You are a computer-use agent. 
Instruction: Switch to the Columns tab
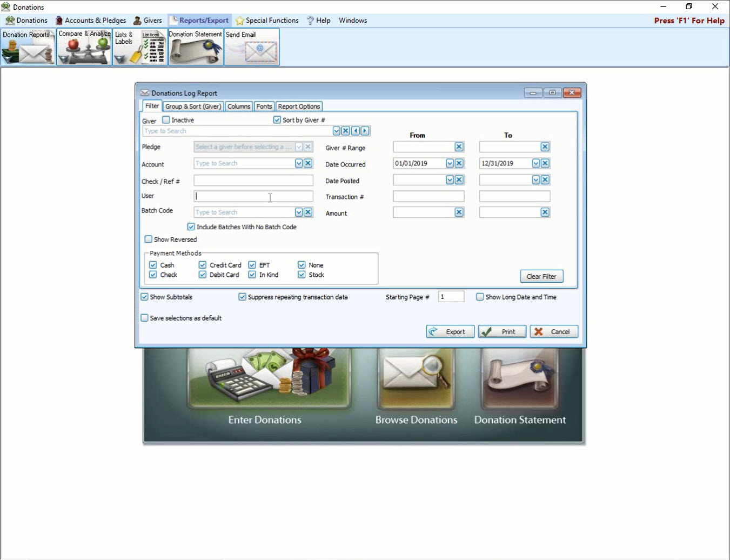[x=238, y=106]
